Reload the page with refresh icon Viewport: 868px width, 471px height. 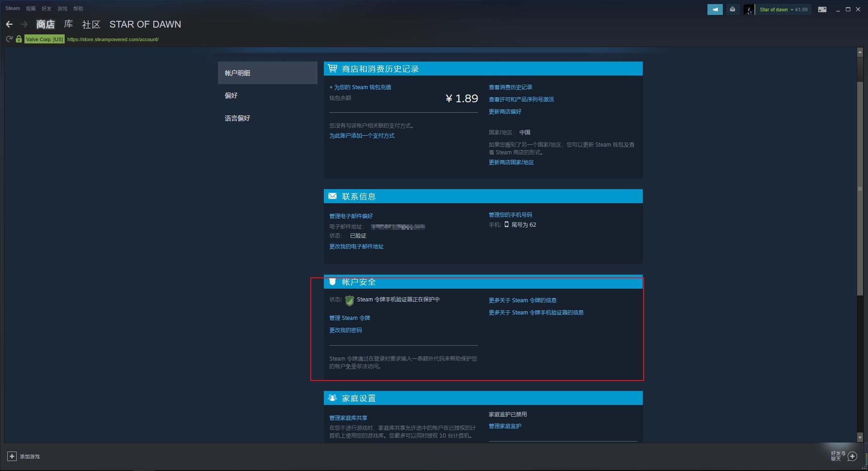(9, 39)
